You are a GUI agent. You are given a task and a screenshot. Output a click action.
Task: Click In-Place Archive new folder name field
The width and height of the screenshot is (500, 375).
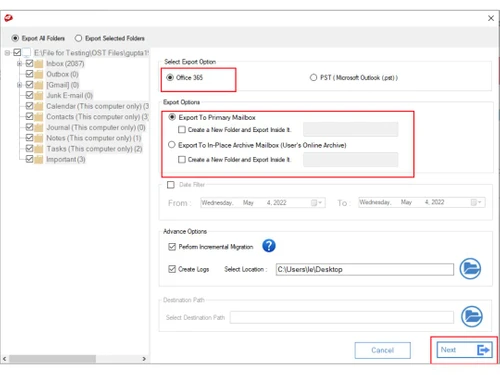pos(350,159)
